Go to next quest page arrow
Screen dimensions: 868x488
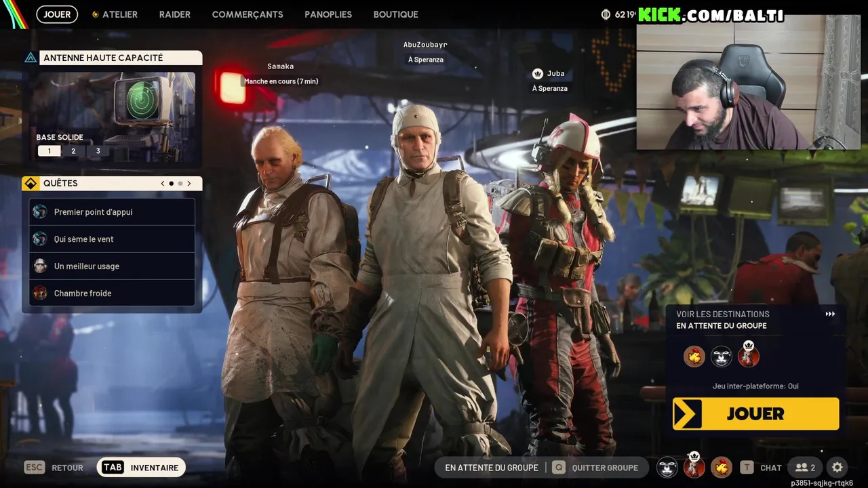(x=189, y=183)
